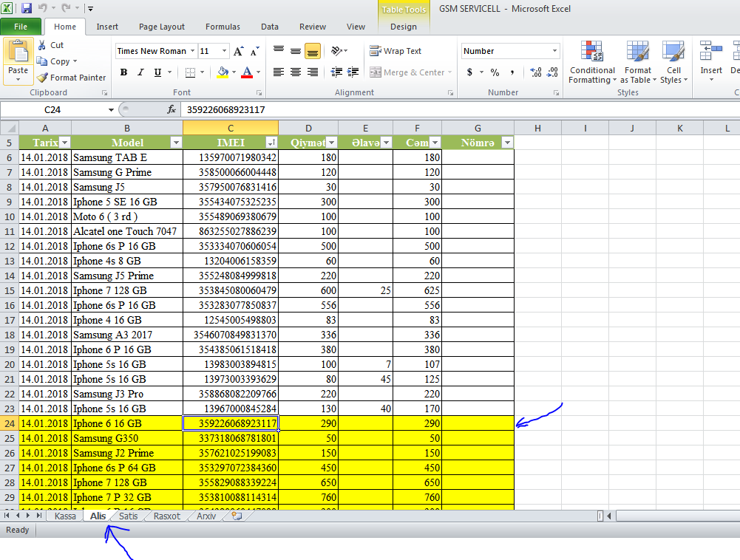Viewport: 740px width, 560px height.
Task: Click the formula bar value 359226068923117
Action: pyautogui.click(x=226, y=110)
